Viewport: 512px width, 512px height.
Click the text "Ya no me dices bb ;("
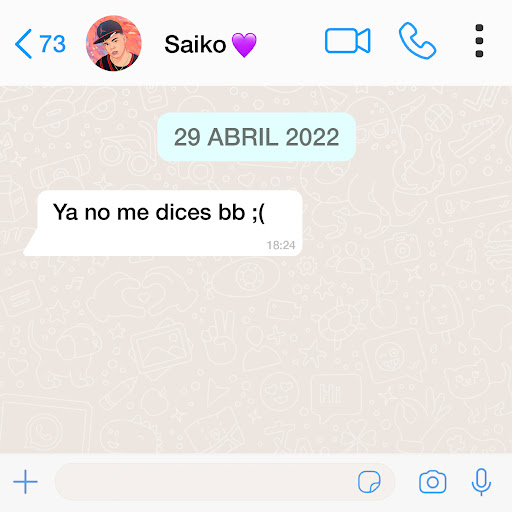pyautogui.click(x=159, y=212)
